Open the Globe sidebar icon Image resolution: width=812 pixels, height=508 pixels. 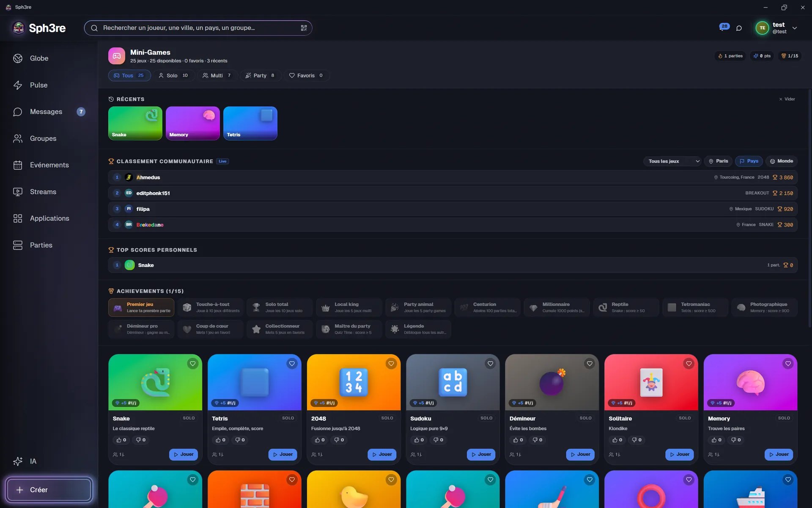[x=18, y=58]
